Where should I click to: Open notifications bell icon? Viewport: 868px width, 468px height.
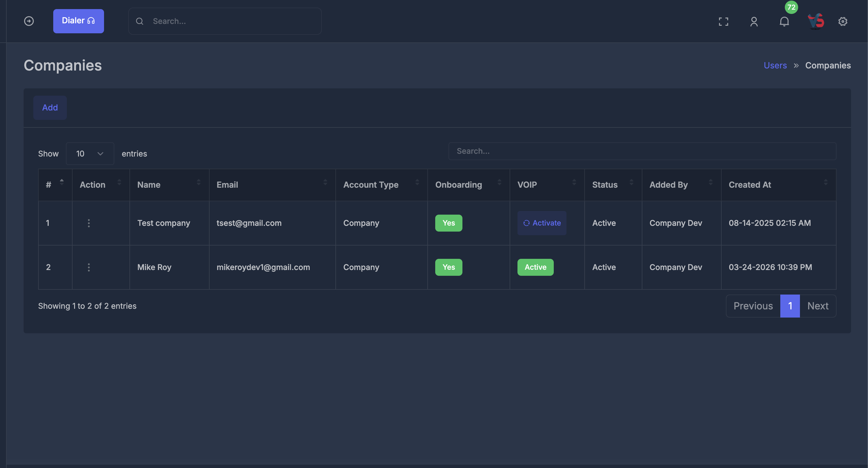785,21
